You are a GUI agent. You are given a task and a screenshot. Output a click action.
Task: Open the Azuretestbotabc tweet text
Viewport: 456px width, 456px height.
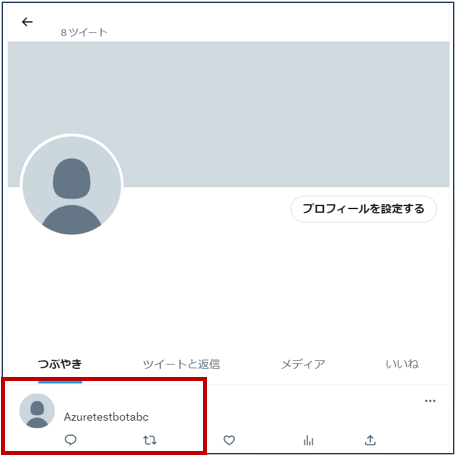(106, 417)
